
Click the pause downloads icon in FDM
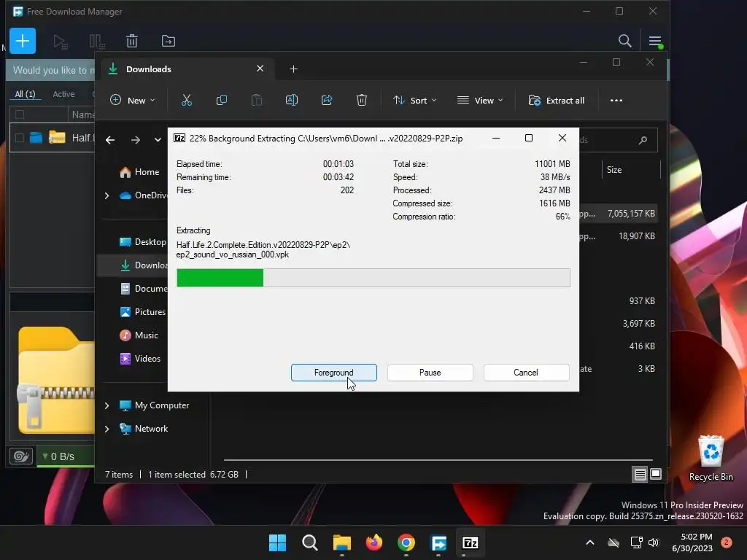coord(97,42)
